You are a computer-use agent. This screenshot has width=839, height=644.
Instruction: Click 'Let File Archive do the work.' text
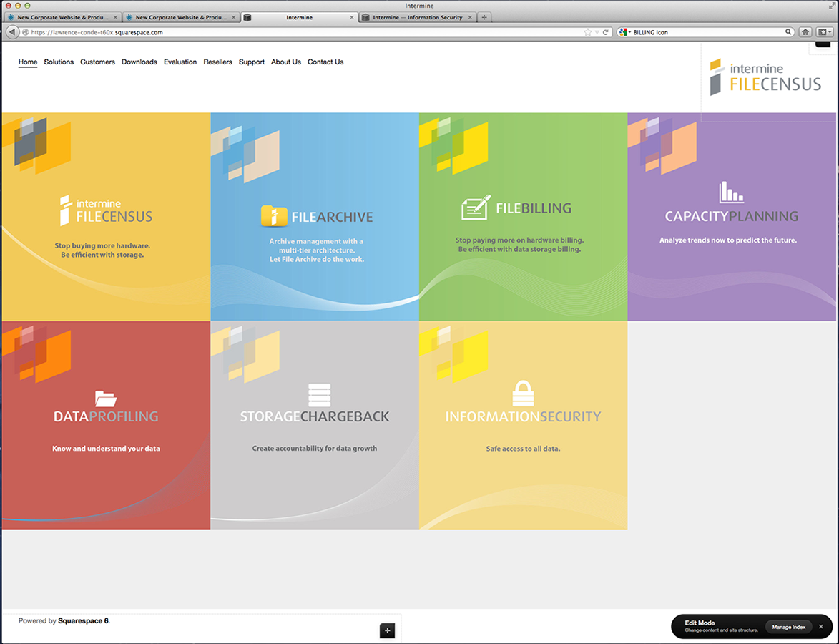tap(317, 259)
